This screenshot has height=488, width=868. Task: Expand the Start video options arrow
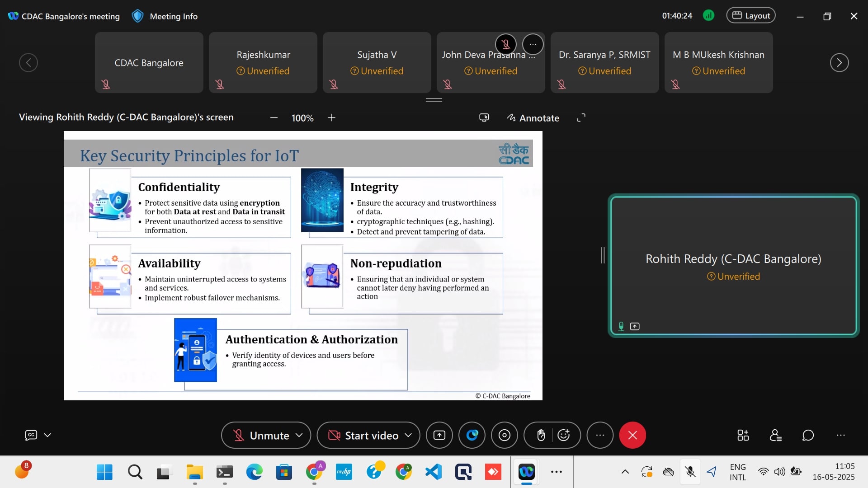pos(408,435)
